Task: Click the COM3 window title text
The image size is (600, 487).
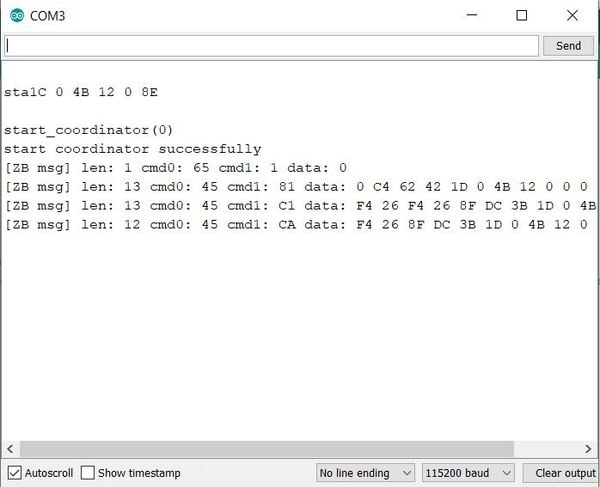Action: [47, 16]
